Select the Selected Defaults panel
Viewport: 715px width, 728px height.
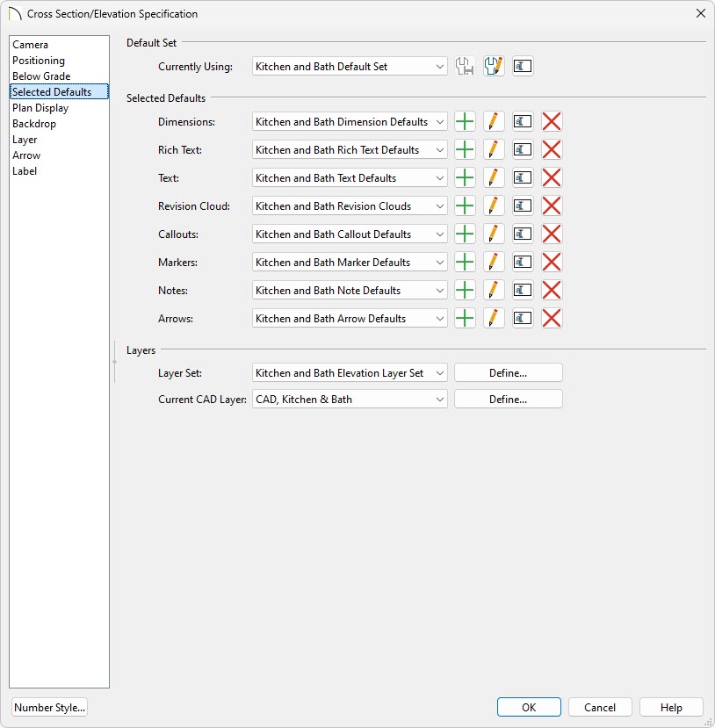(59, 92)
